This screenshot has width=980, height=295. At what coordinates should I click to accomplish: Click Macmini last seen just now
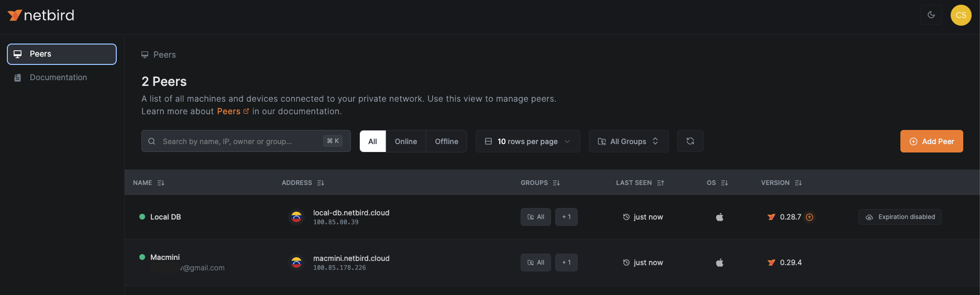pos(643,263)
